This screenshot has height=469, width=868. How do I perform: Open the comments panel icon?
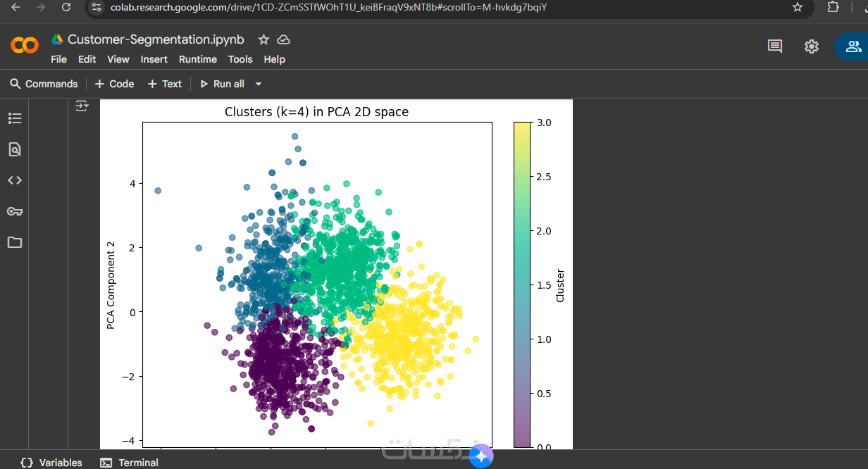click(775, 46)
